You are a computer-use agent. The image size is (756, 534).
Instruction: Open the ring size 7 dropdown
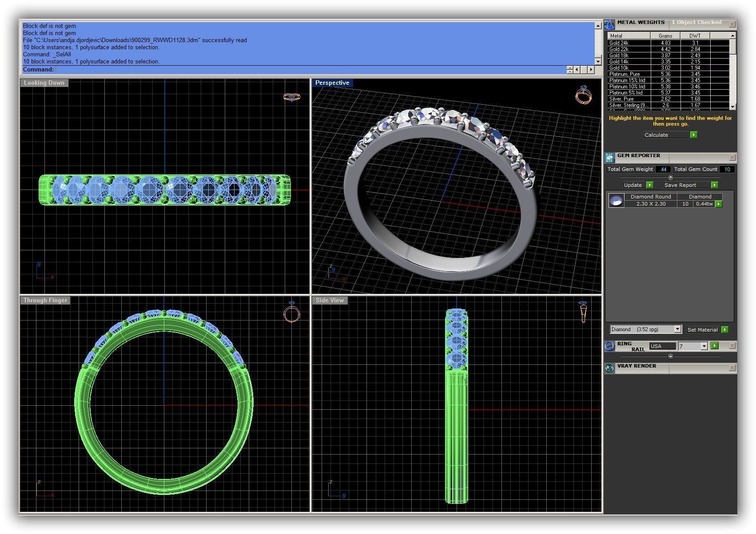point(704,346)
